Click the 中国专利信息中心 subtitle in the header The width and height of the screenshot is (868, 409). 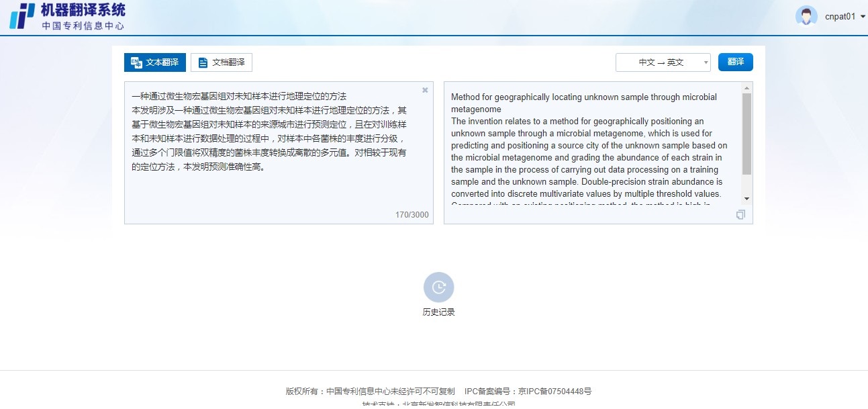coord(83,26)
